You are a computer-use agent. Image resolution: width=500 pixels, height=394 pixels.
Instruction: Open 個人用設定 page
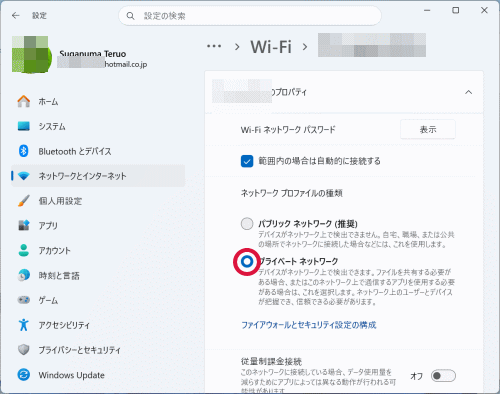(98, 201)
